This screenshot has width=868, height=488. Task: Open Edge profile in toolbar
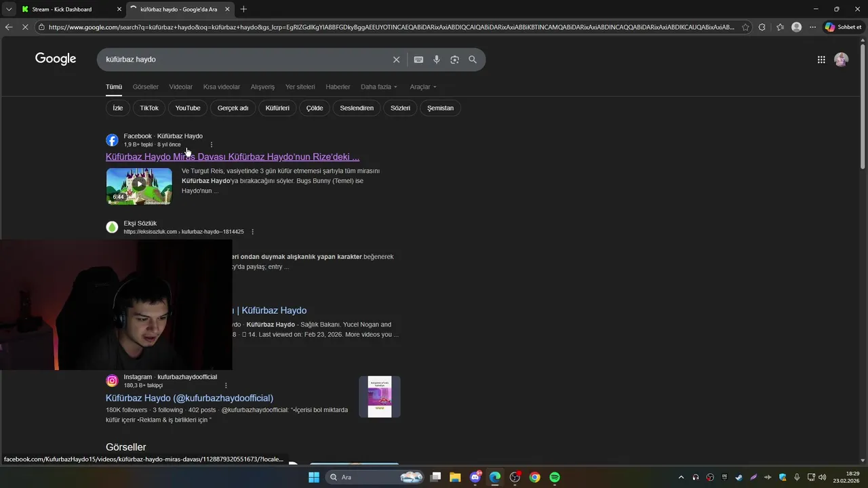pos(796,27)
